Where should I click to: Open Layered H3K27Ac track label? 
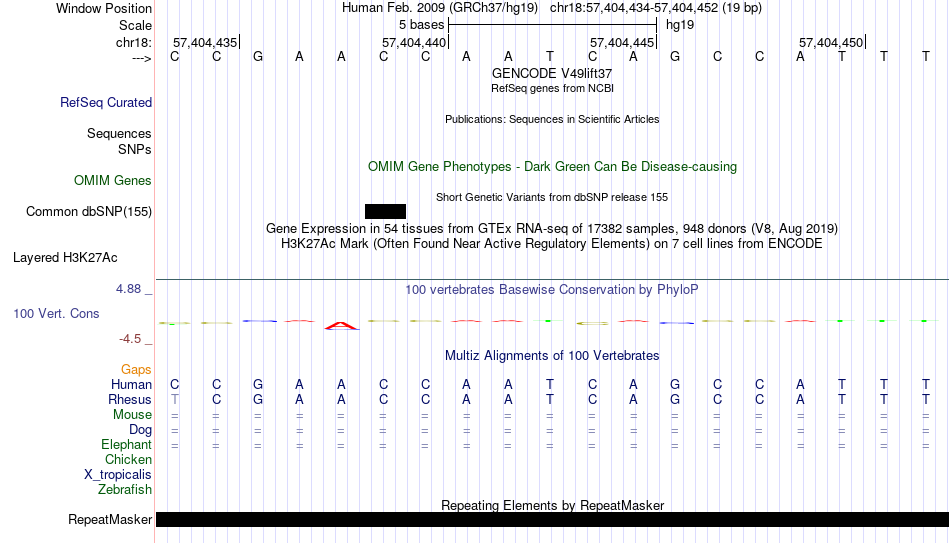pos(65,258)
